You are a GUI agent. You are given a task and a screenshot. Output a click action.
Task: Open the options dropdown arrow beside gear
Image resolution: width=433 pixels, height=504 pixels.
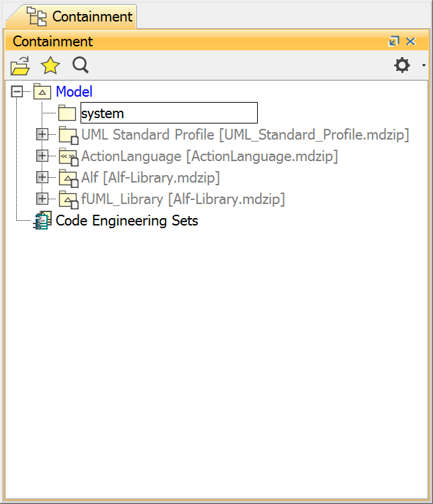(x=423, y=66)
